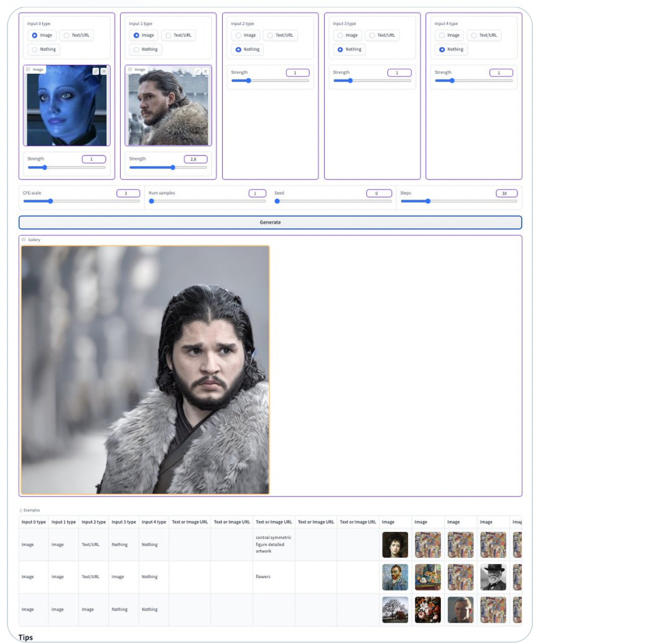Click the edit pencil icon on the bearded man input image
The height and width of the screenshot is (644, 658).
point(197,71)
